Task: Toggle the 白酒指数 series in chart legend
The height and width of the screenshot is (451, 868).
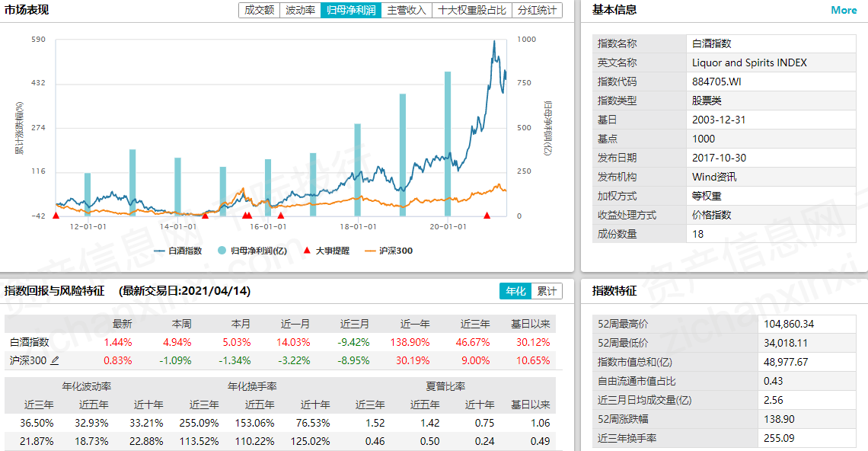Action: point(177,251)
